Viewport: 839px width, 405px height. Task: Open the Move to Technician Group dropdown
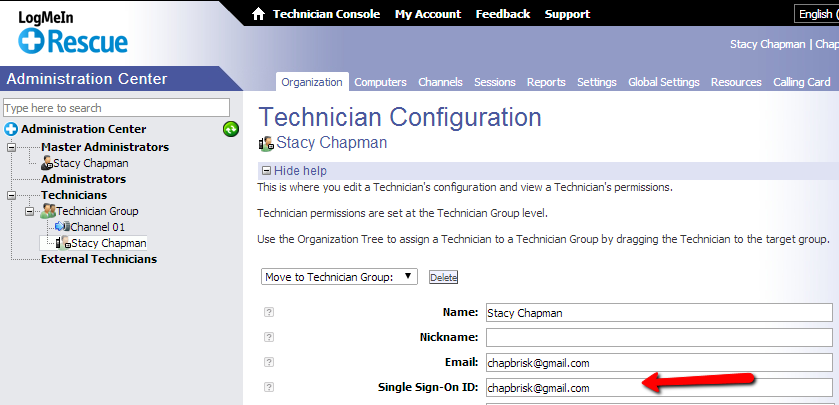tap(339, 277)
